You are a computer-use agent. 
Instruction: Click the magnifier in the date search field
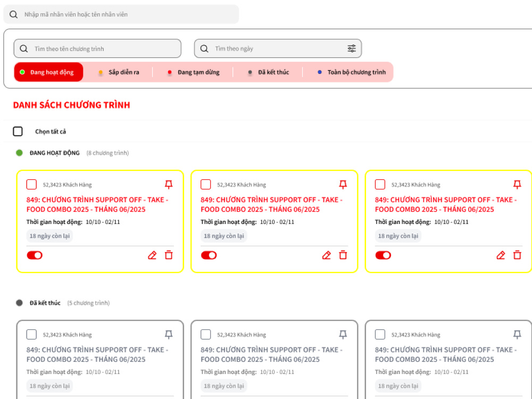pos(204,48)
